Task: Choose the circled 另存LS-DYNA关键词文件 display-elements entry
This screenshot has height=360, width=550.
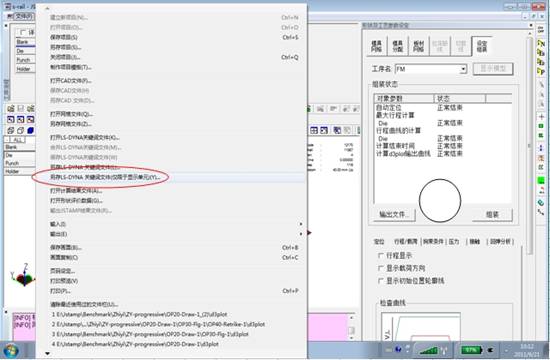Action: pyautogui.click(x=105, y=178)
